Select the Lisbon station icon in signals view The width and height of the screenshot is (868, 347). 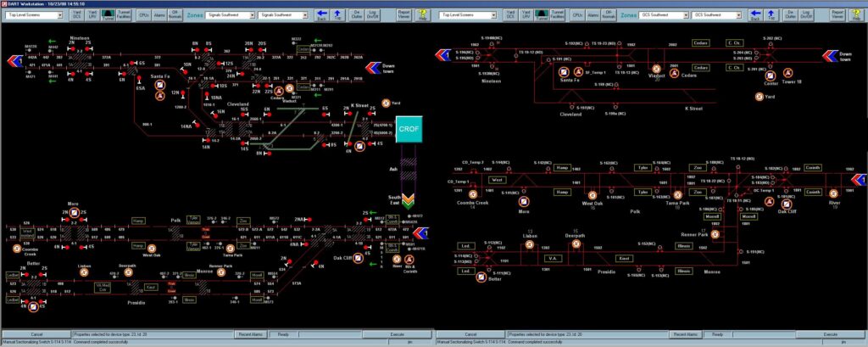(x=84, y=272)
